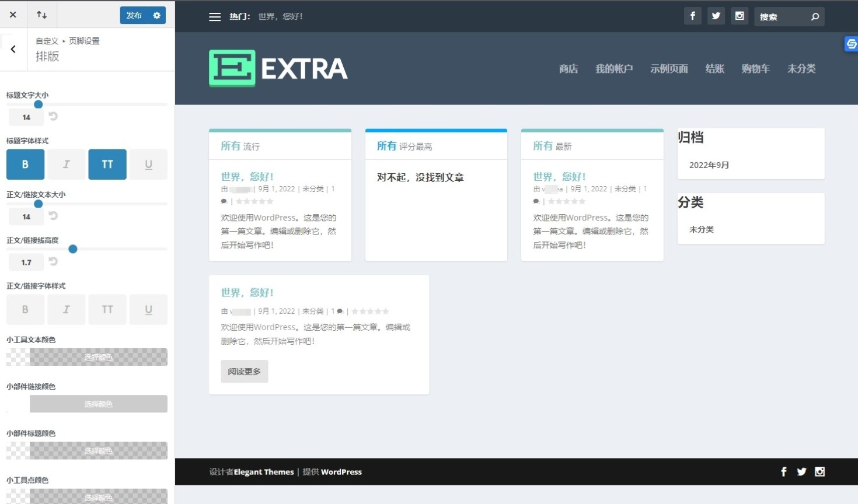The image size is (858, 504).
Task: Open the 购物车 menu item
Action: click(x=755, y=68)
